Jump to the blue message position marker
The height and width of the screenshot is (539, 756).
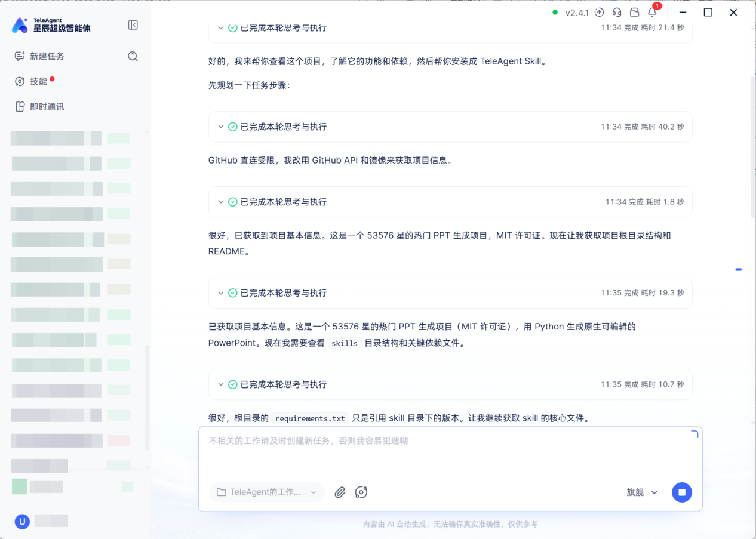coord(739,270)
